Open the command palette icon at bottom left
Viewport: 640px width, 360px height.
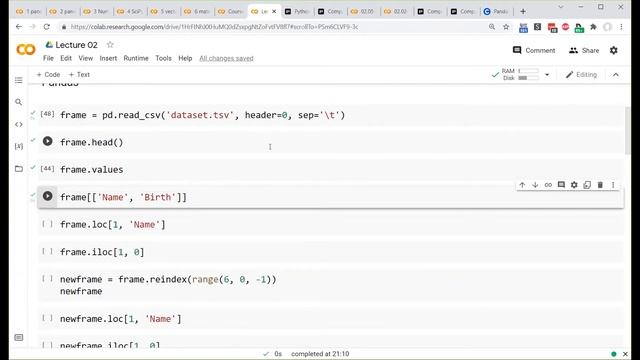point(19,338)
